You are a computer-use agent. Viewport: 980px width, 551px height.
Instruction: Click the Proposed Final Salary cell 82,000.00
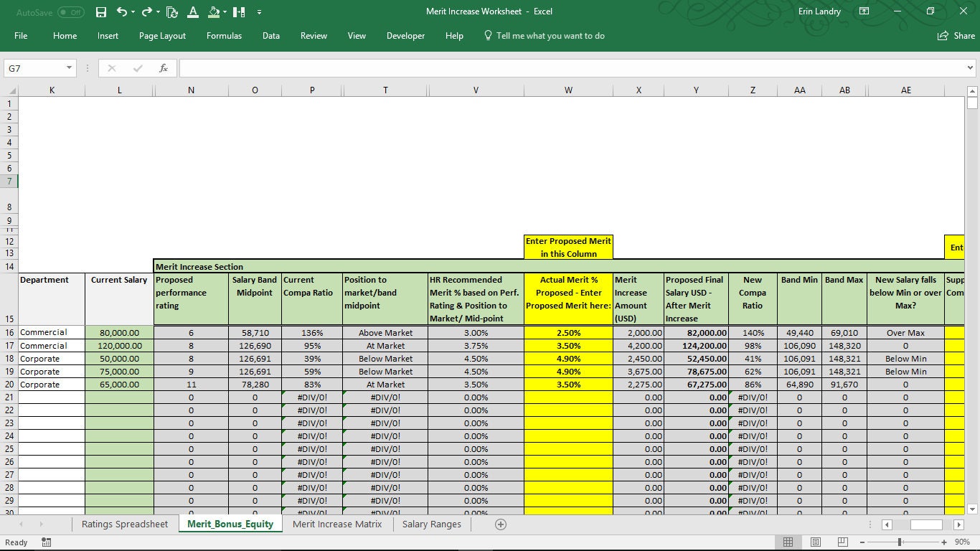(x=696, y=333)
